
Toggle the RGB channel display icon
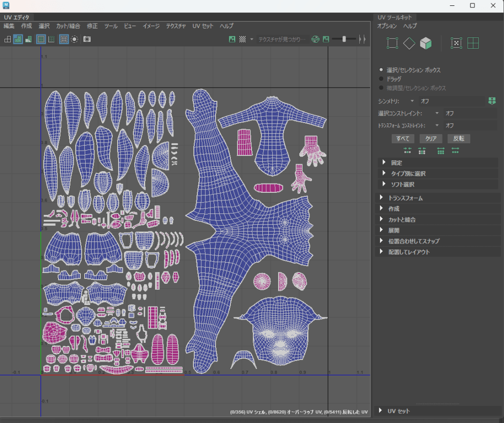point(315,39)
